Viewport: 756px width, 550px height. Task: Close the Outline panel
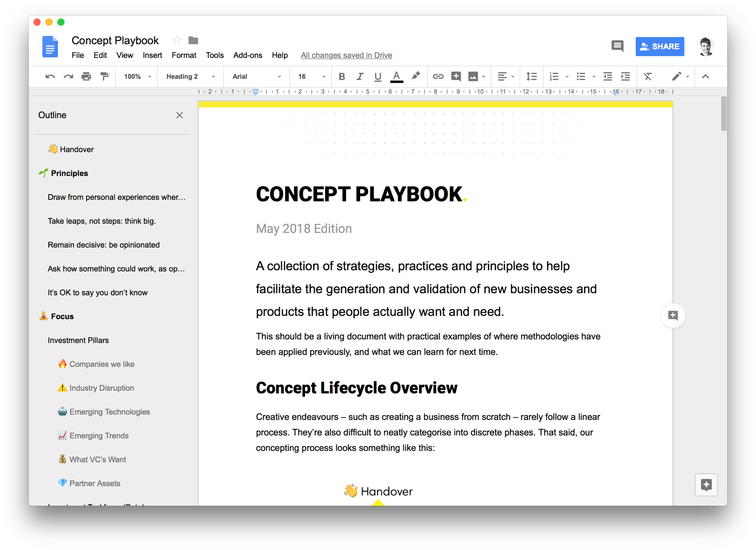179,115
